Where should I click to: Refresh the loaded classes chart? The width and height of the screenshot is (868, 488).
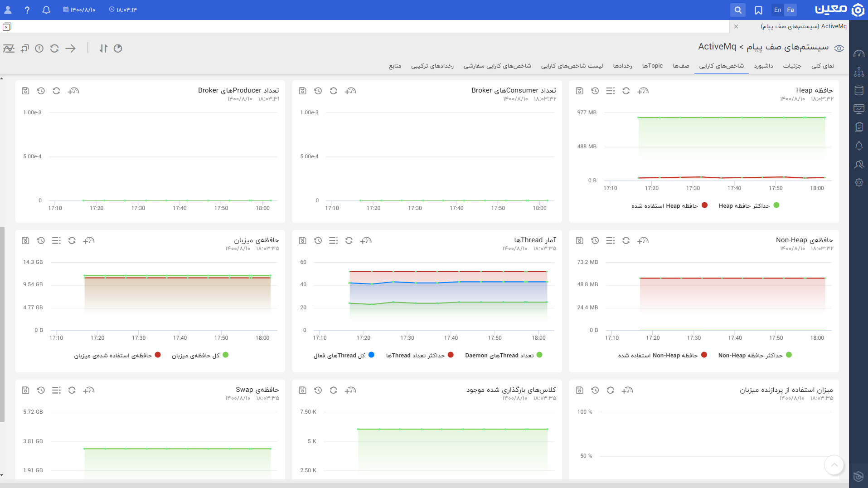(334, 390)
